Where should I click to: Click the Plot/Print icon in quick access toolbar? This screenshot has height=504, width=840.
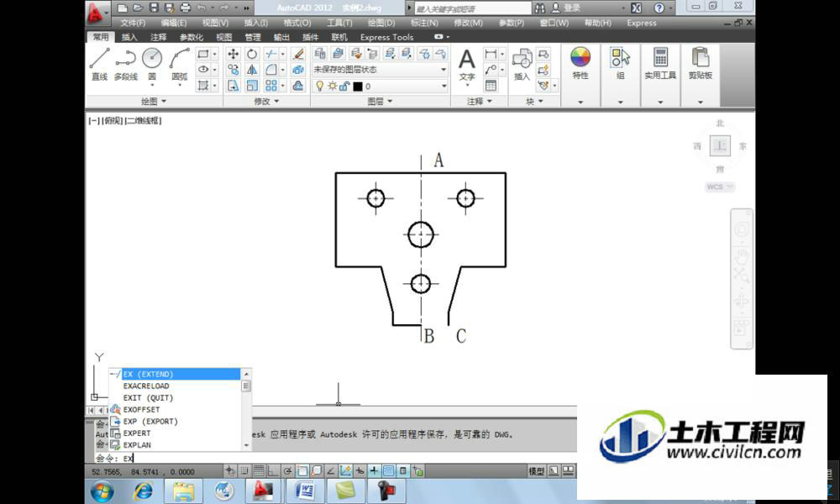coord(186,8)
